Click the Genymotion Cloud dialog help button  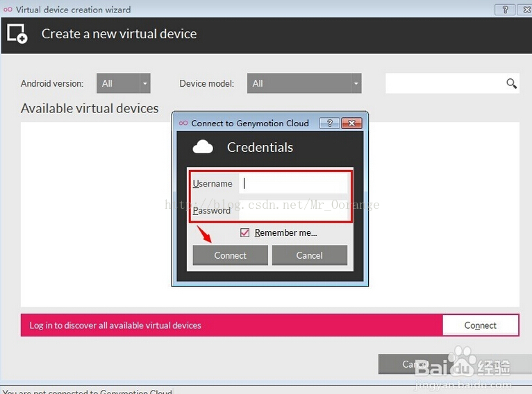tap(329, 123)
